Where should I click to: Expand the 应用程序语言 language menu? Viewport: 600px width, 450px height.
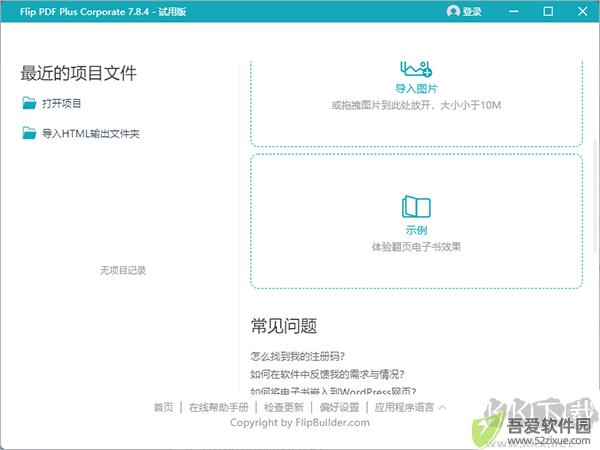[x=404, y=407]
